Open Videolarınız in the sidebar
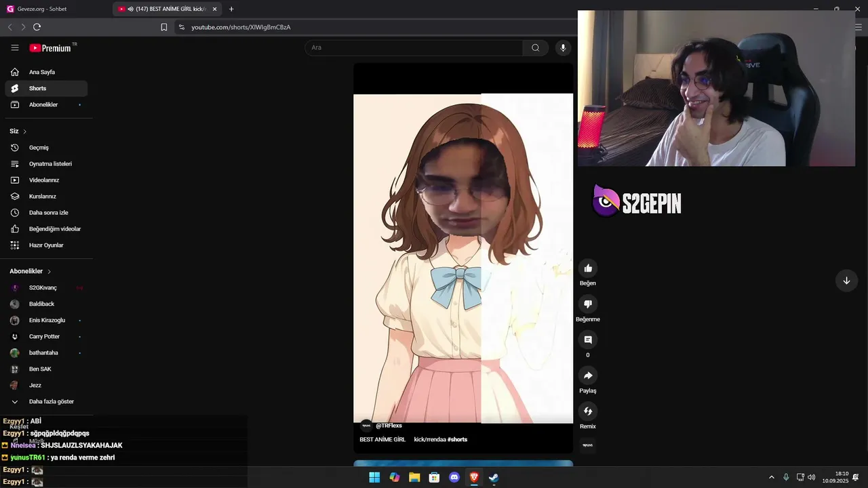This screenshot has height=488, width=868. [46, 180]
